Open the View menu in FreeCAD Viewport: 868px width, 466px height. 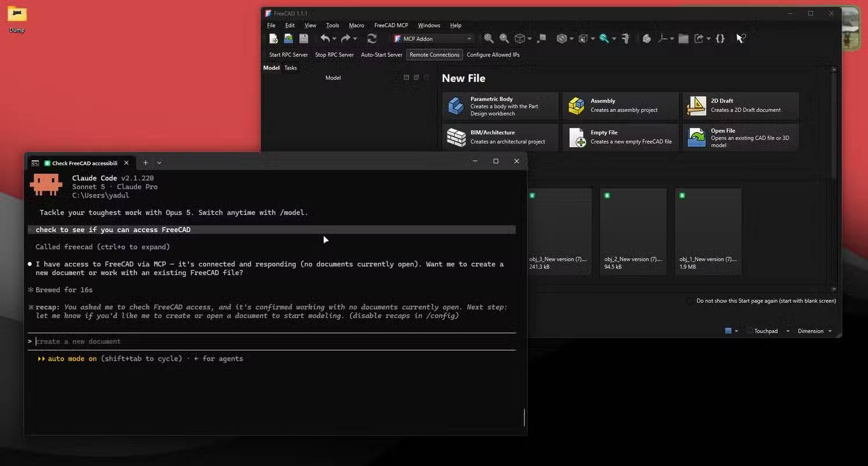coord(310,25)
